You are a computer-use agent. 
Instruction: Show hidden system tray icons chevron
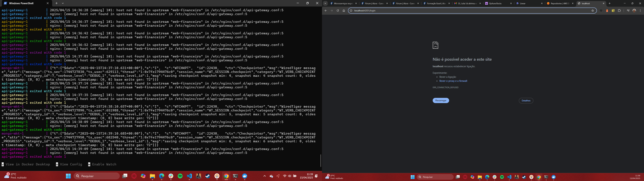[x=264, y=176]
